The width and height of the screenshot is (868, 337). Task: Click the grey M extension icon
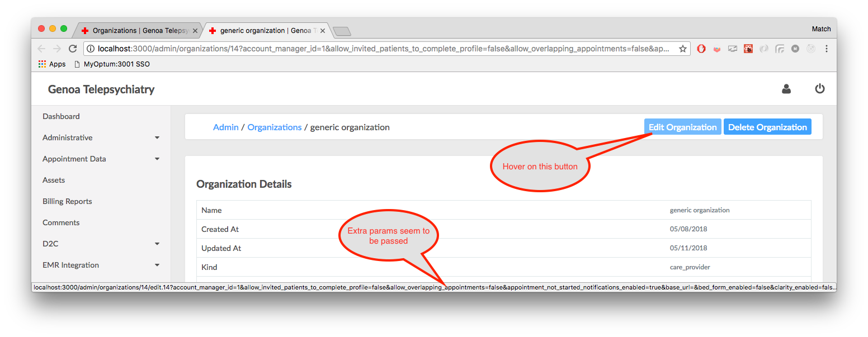(795, 49)
